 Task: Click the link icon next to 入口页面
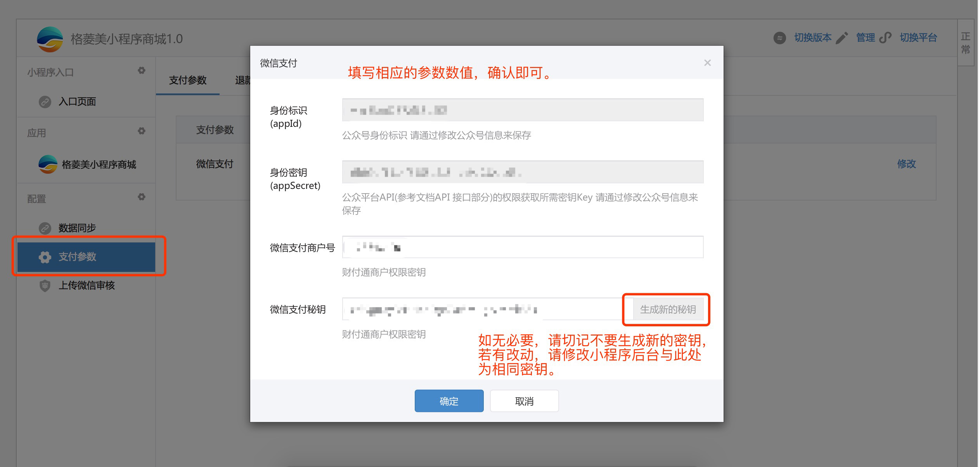(x=45, y=102)
